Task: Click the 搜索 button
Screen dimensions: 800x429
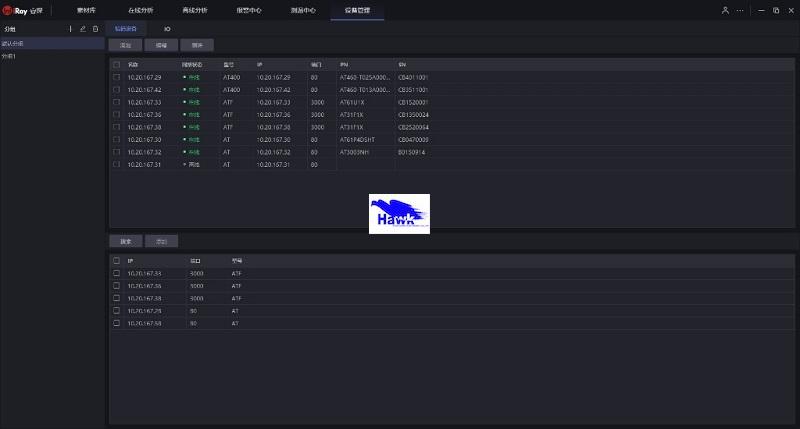Action: click(125, 241)
